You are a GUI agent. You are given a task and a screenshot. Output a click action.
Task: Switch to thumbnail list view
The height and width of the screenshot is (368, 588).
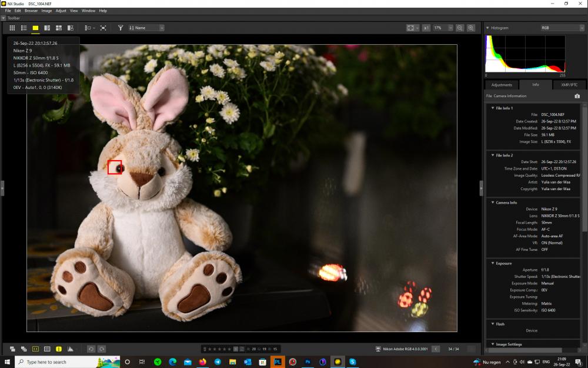tap(24, 28)
